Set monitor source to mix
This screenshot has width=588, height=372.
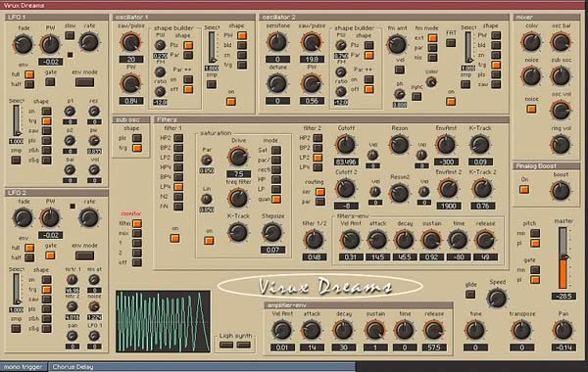[x=137, y=233]
